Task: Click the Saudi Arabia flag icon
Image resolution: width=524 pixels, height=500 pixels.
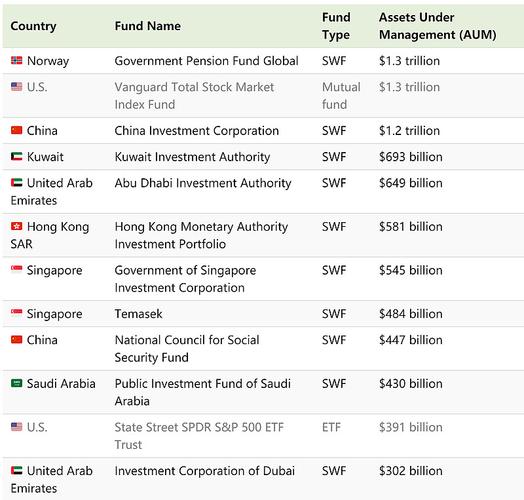Action: click(x=16, y=383)
